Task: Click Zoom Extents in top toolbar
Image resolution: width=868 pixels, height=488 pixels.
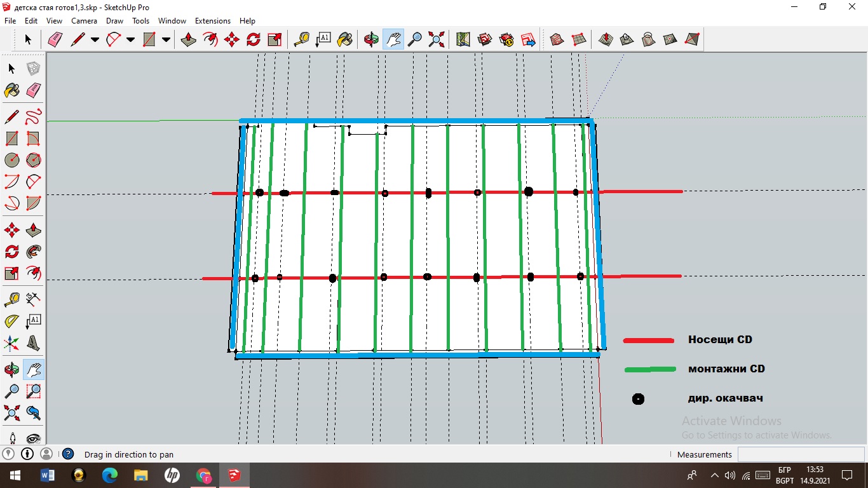Action: click(437, 39)
